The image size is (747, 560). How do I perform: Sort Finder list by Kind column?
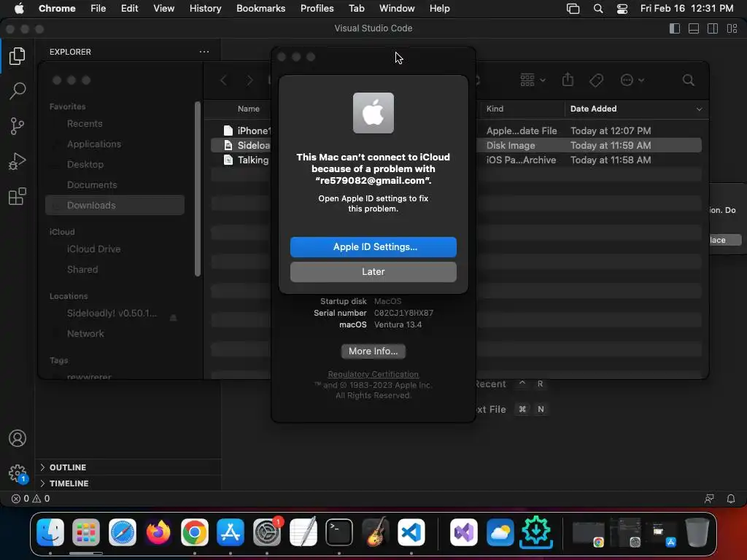pos(522,109)
